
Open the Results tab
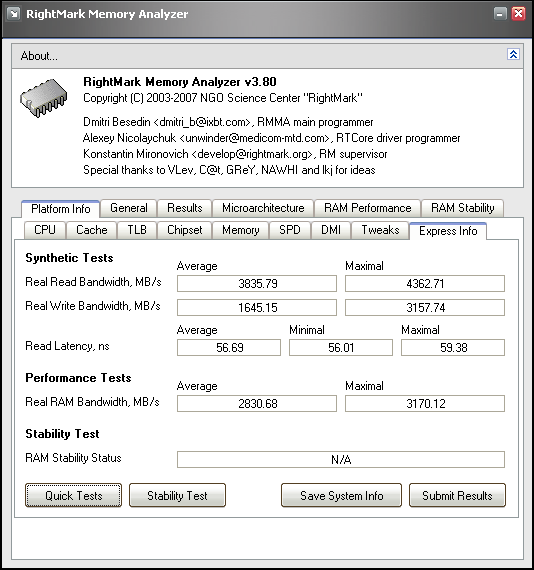[185, 208]
